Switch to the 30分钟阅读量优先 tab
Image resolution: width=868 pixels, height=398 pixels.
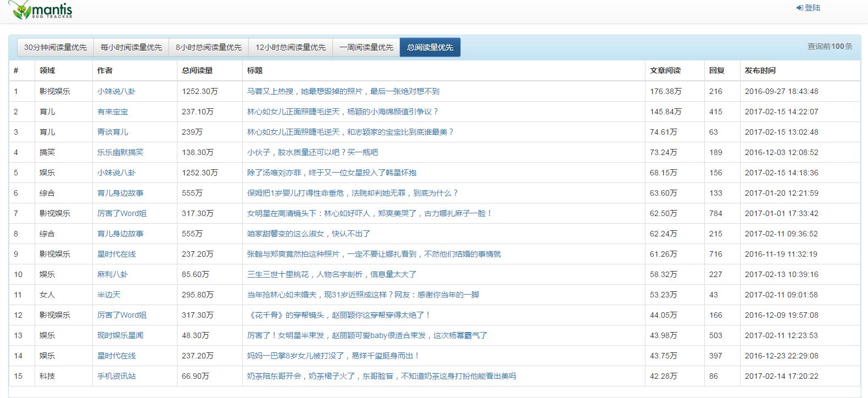point(55,47)
